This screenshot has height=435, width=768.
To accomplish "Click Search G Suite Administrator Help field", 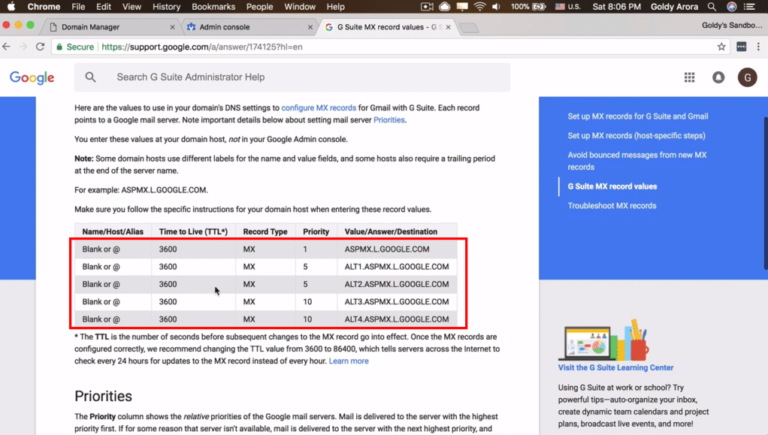I will pos(292,77).
